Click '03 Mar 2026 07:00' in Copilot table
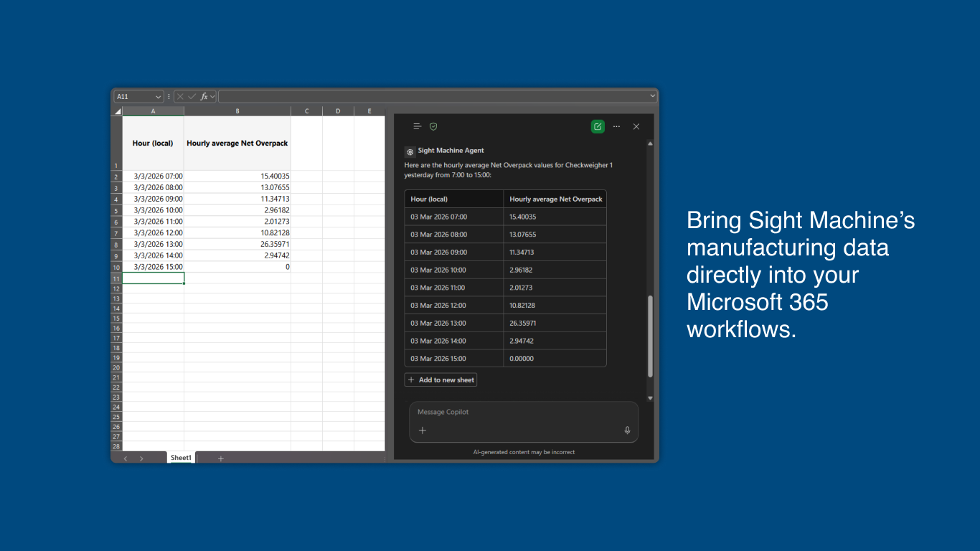The image size is (980, 551). point(438,217)
